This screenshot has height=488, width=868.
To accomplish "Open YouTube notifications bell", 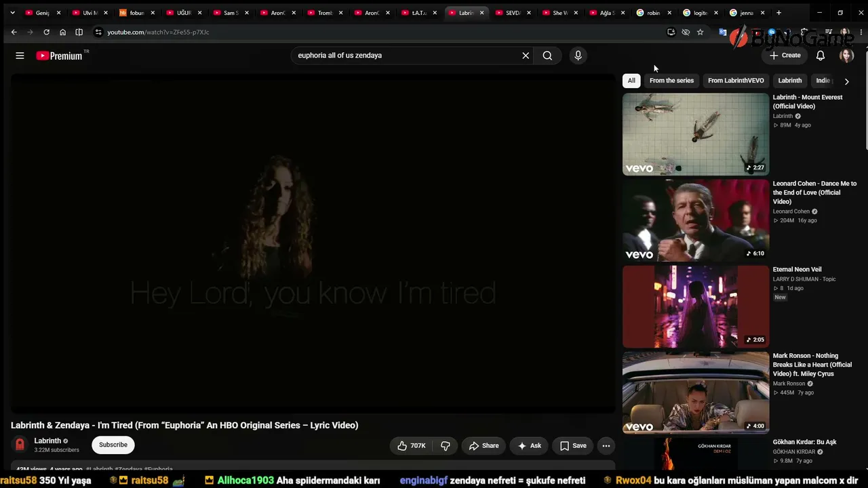I will click(821, 56).
